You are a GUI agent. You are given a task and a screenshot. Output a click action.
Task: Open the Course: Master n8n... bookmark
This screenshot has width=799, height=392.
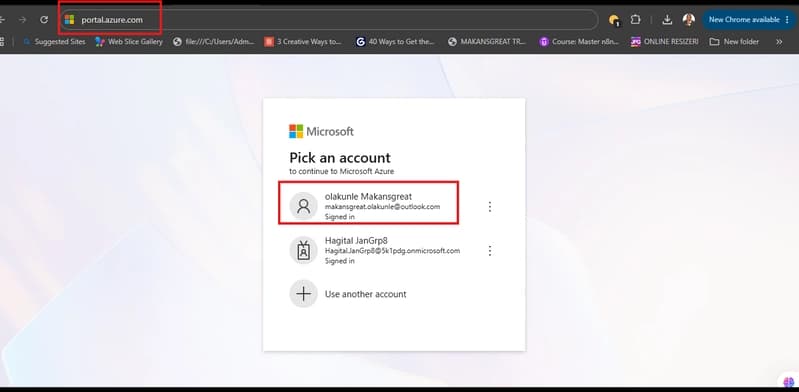(579, 42)
